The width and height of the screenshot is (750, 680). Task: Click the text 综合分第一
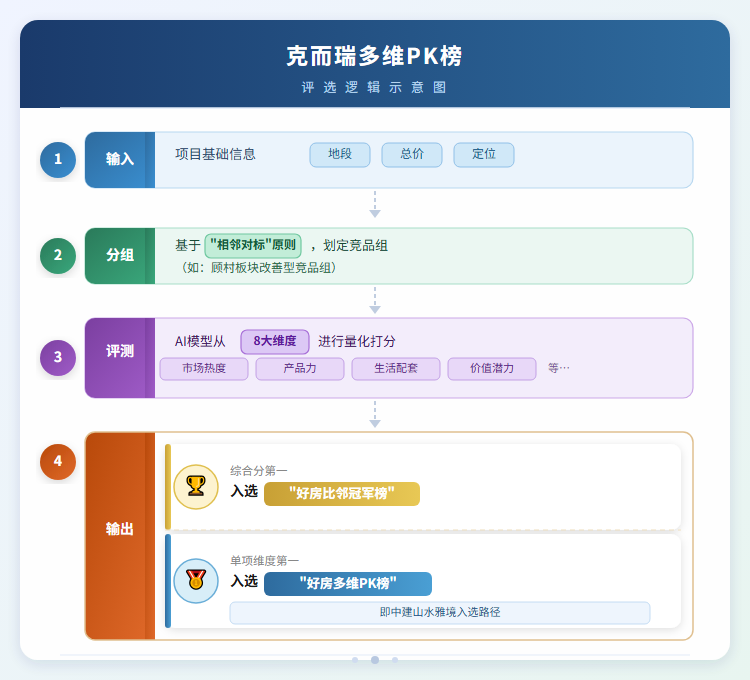(x=259, y=471)
